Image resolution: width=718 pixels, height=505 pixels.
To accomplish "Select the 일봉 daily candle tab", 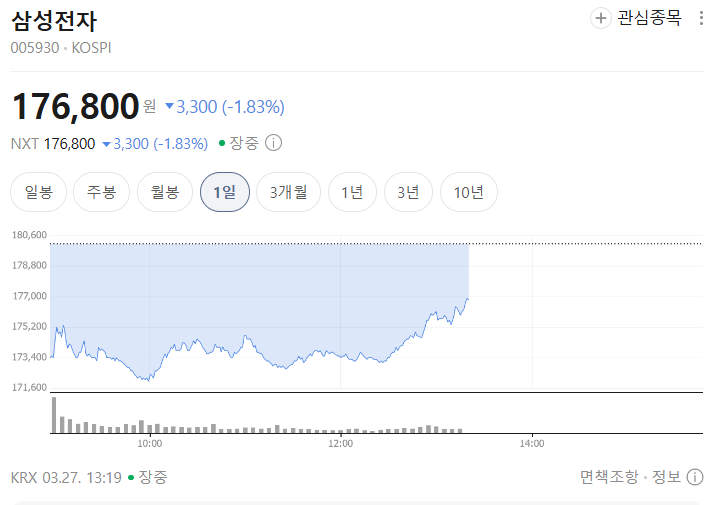I will [x=39, y=192].
